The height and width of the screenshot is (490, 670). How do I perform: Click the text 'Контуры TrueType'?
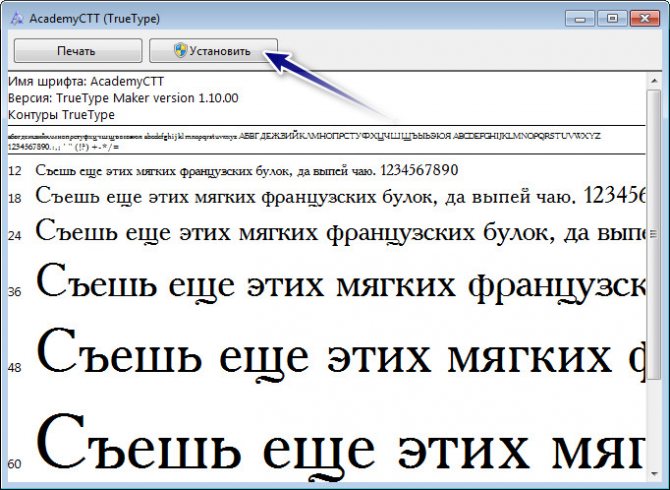(x=62, y=115)
